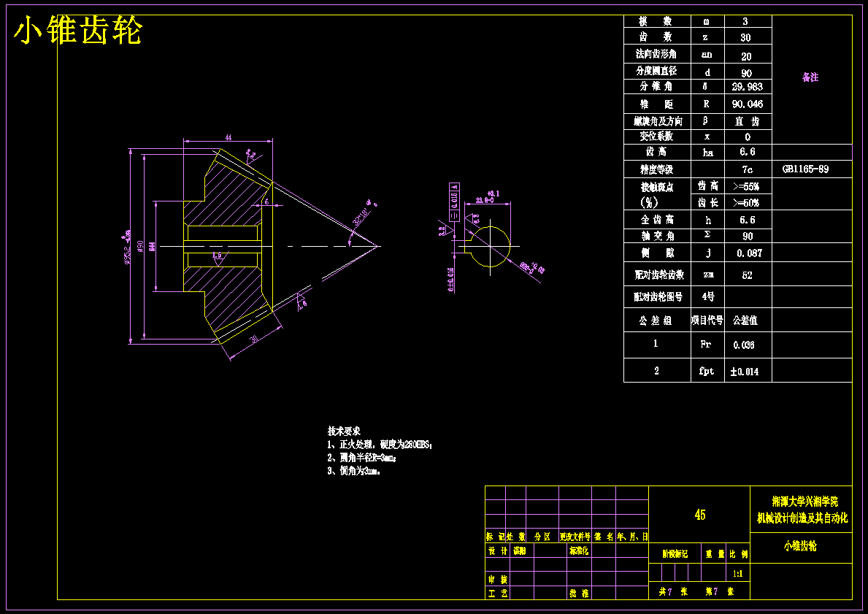Select the 4号 drawing number cell

click(708, 296)
